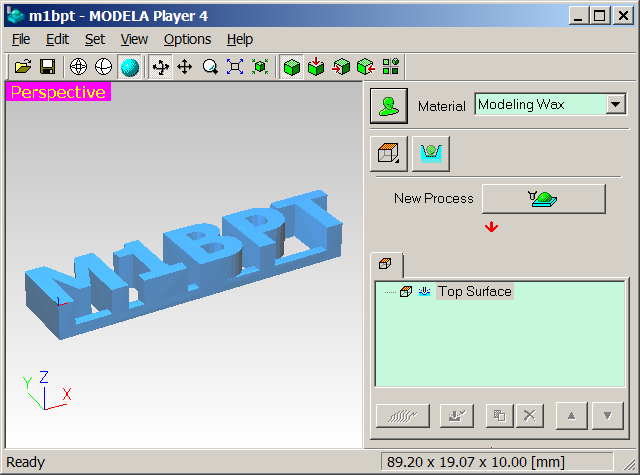The height and width of the screenshot is (475, 640).
Task: Click the green person icon button
Action: (389, 106)
